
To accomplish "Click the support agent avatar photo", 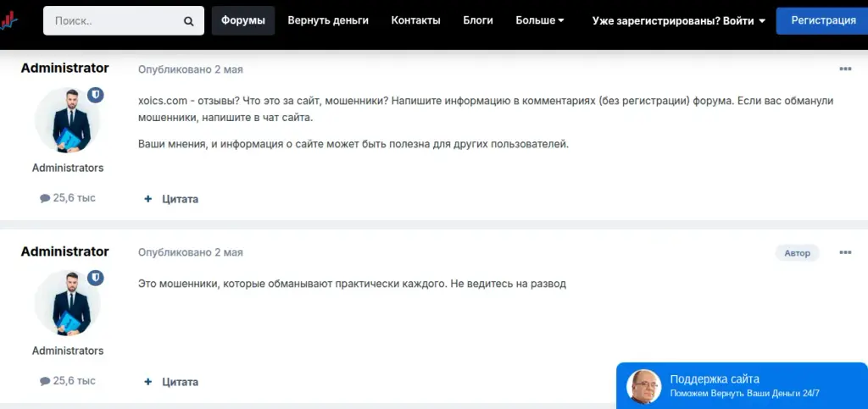I will click(x=644, y=386).
